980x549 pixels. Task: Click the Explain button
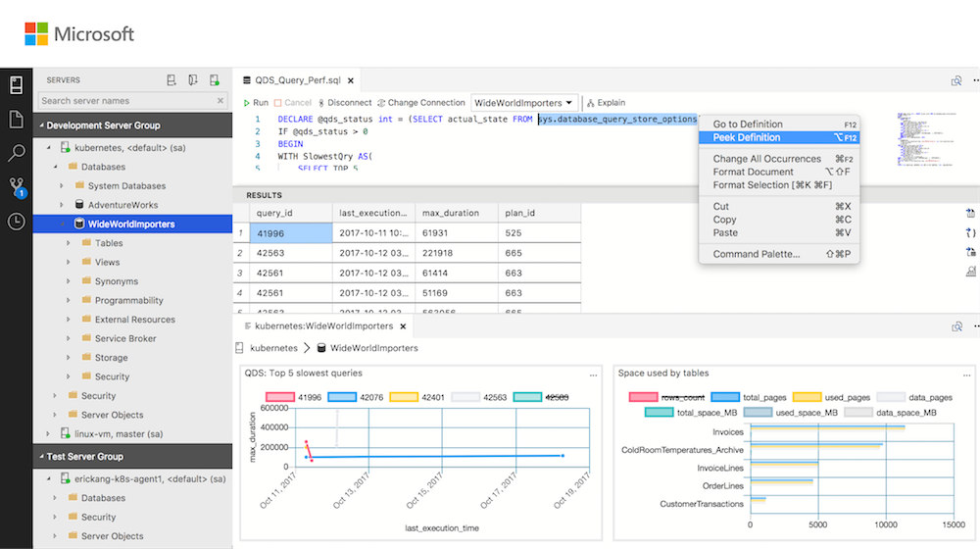(606, 103)
